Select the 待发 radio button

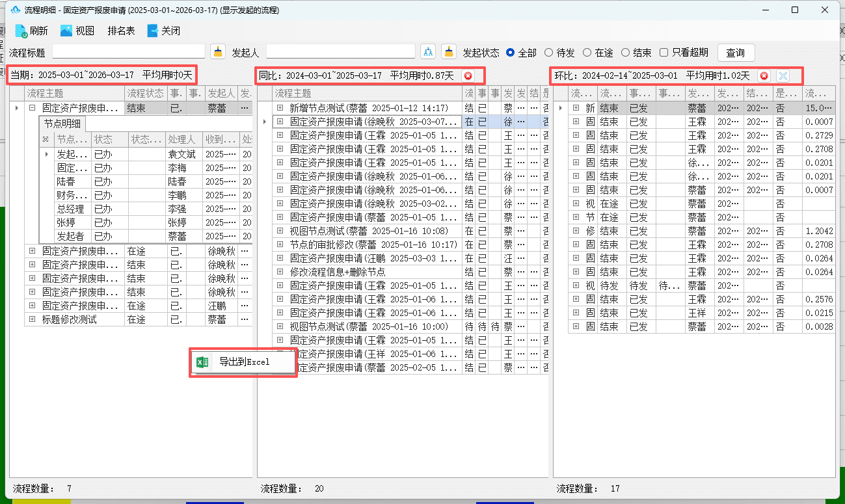click(x=549, y=53)
